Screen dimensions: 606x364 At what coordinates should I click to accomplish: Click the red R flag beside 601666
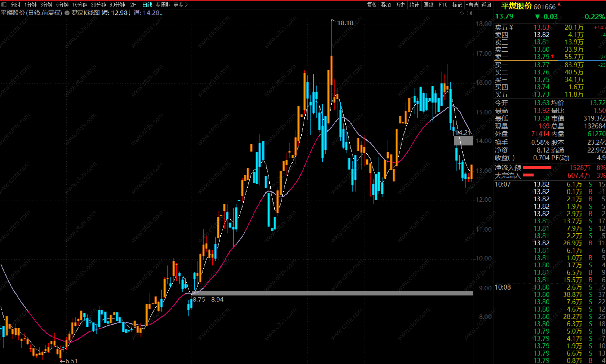pos(559,4)
